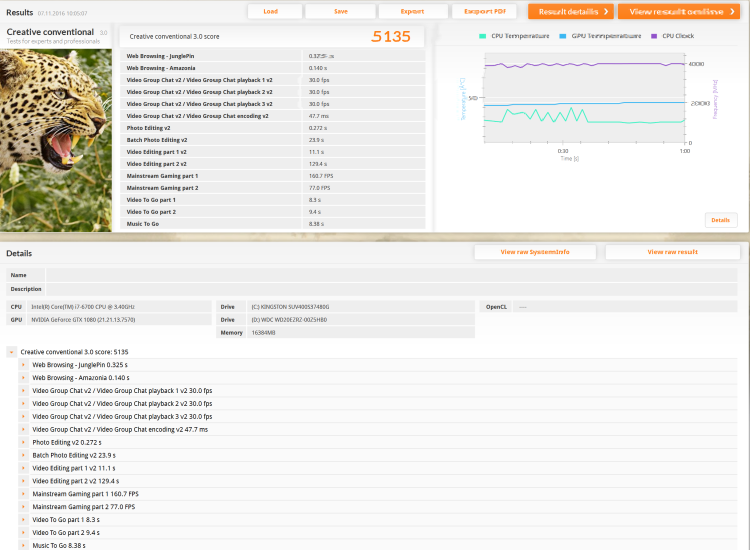Export results via Export button
Screen dimensions: 750x550
point(413,11)
